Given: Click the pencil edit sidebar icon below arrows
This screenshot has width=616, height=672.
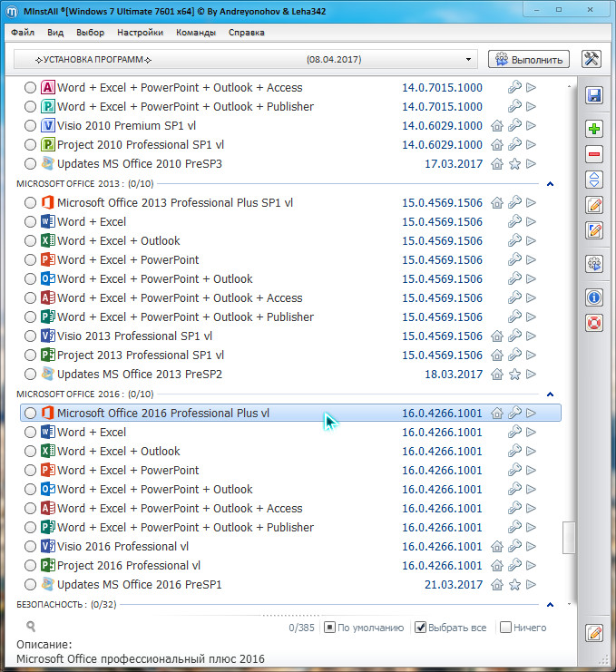Looking at the screenshot, I should click(594, 205).
